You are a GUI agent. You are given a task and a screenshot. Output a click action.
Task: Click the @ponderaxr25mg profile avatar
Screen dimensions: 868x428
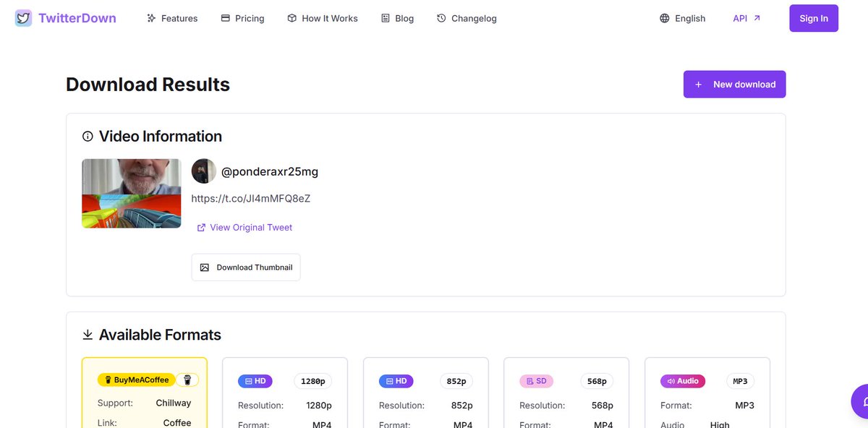(x=204, y=171)
